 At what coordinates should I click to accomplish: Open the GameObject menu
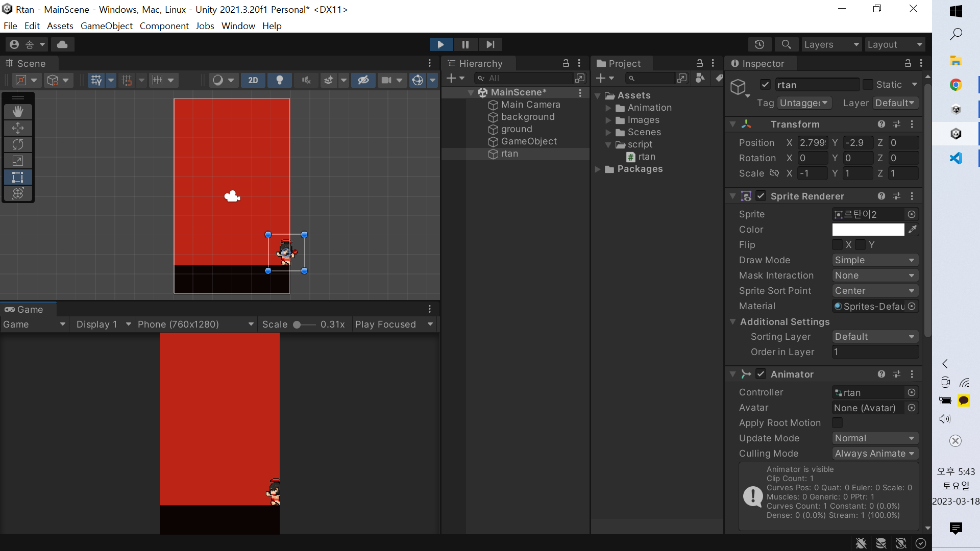point(107,26)
